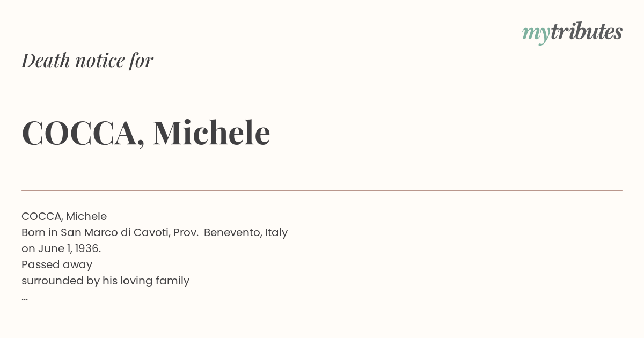Click the 'COCCA, Michele' body text line
Viewport: 644px width, 338px height.
64,216
